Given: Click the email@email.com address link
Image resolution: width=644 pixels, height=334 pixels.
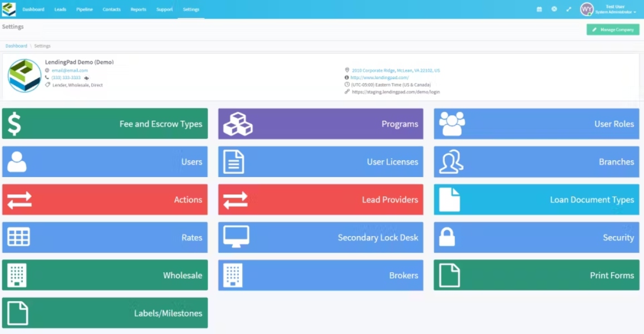Looking at the screenshot, I should pos(70,70).
